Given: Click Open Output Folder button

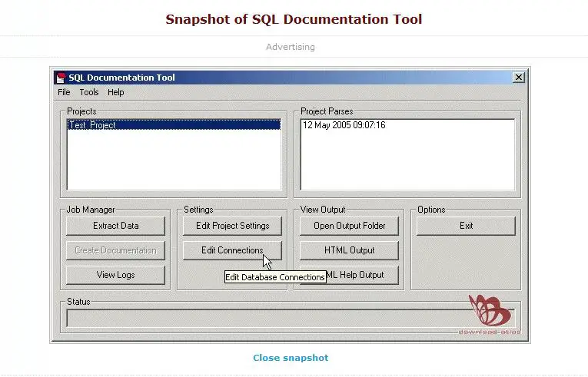Looking at the screenshot, I should pyautogui.click(x=349, y=226).
